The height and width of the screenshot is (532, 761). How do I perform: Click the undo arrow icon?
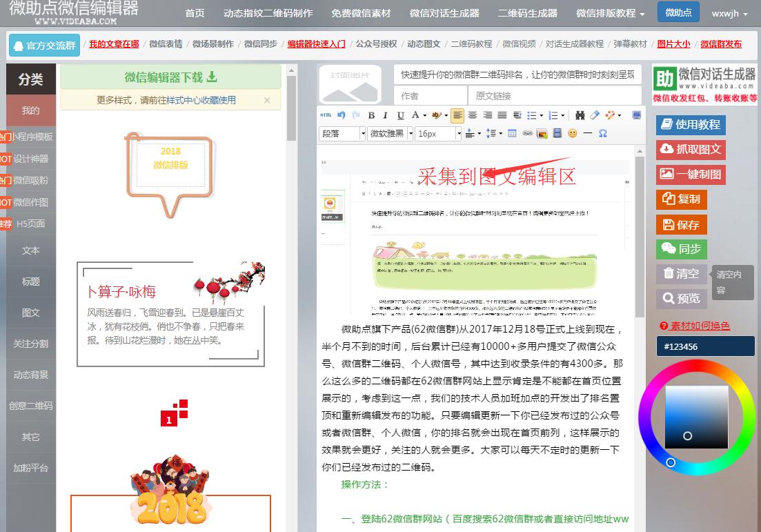point(342,115)
